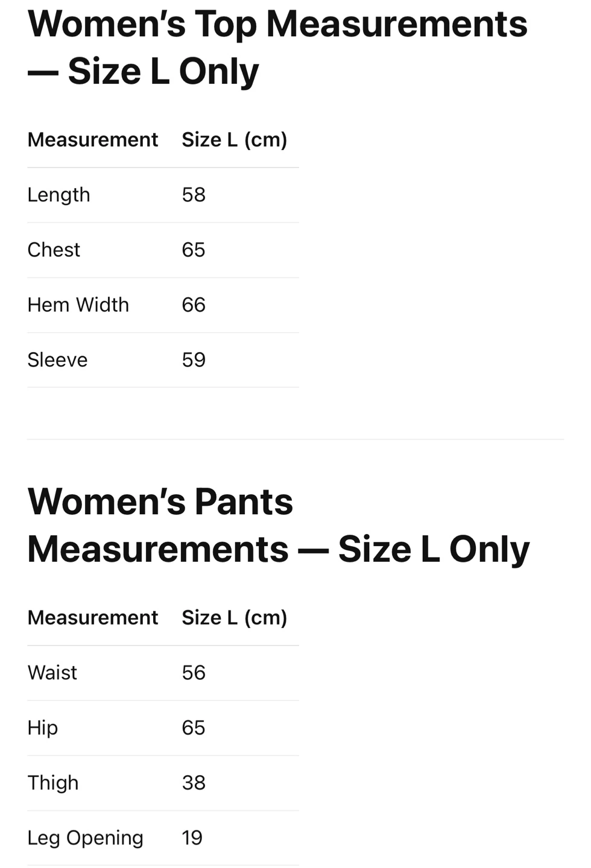Click the Measurement header in top table
Screen dimensions: 591x868
[93, 140]
